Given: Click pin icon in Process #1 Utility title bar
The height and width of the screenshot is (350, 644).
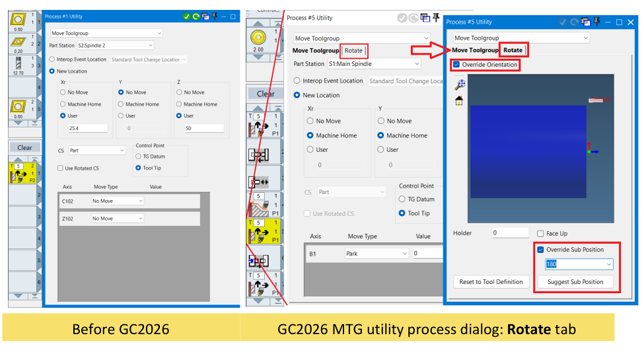Looking at the screenshot, I should 214,17.
